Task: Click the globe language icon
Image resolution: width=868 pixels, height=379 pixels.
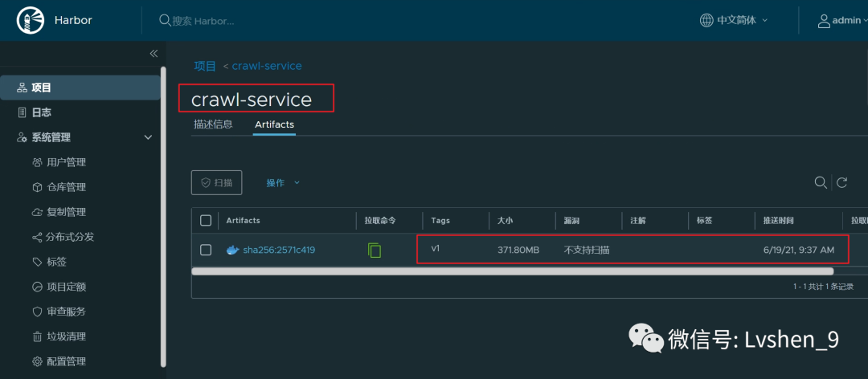Action: [x=706, y=20]
